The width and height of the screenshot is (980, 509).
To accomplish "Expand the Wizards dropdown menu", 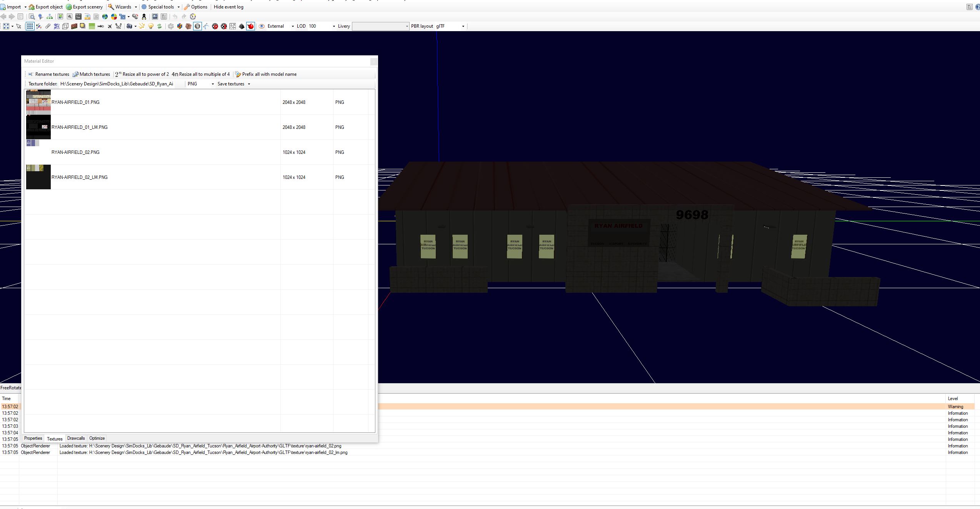I will (x=136, y=7).
